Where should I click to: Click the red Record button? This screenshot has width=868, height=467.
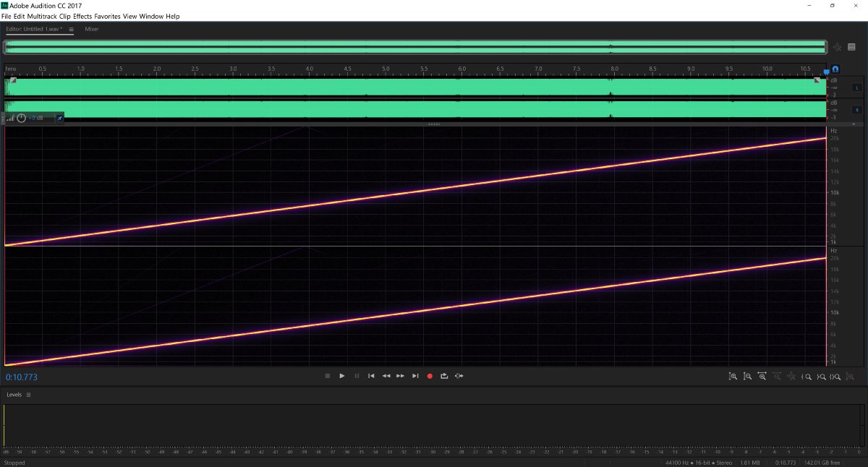pyautogui.click(x=430, y=376)
